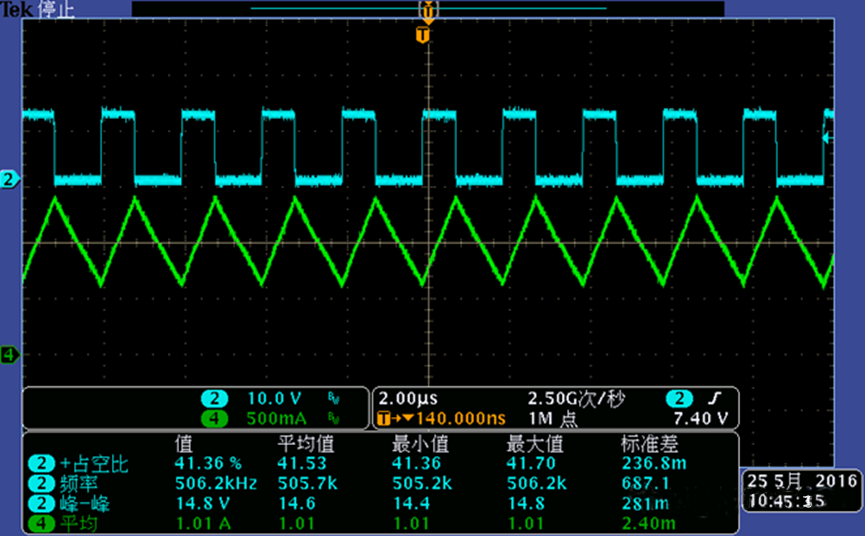Select the orange trigger position marker T
Viewport: 865px width, 536px height.
423,36
